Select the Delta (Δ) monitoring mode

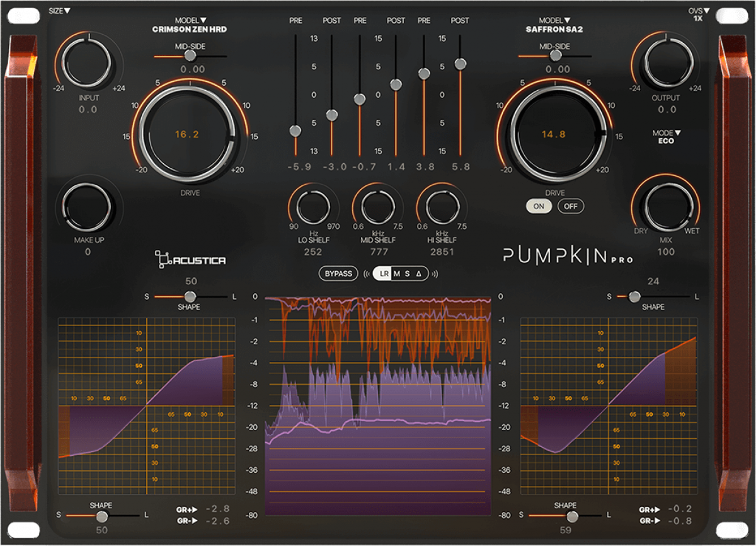tap(418, 274)
